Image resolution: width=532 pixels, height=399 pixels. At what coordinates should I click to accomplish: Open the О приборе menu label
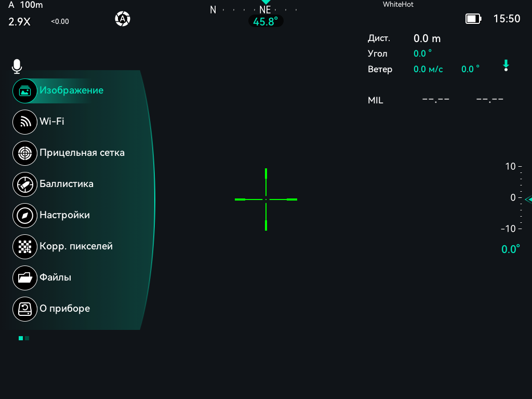tap(65, 309)
